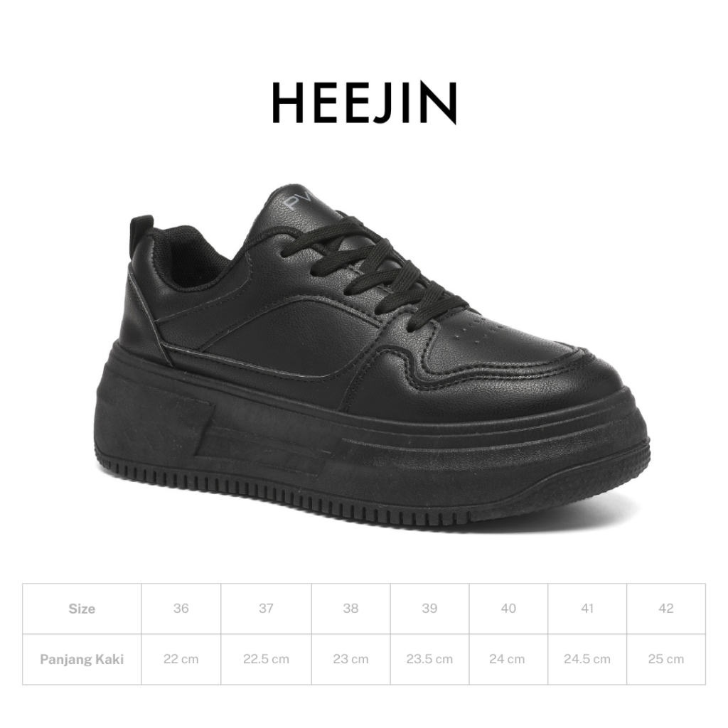
Task: Click the shoe's tongue logo
Action: [x=296, y=200]
